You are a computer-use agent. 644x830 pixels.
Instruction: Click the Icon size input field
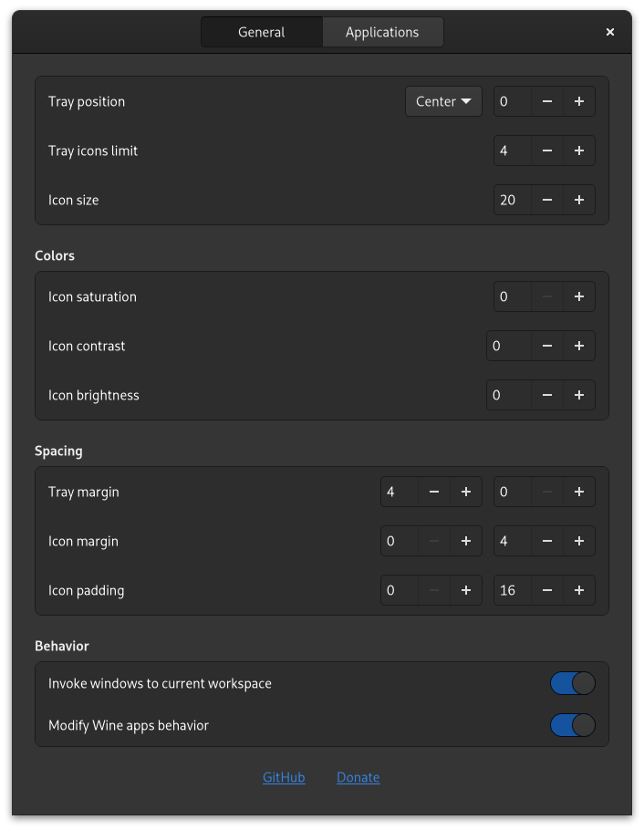(511, 200)
